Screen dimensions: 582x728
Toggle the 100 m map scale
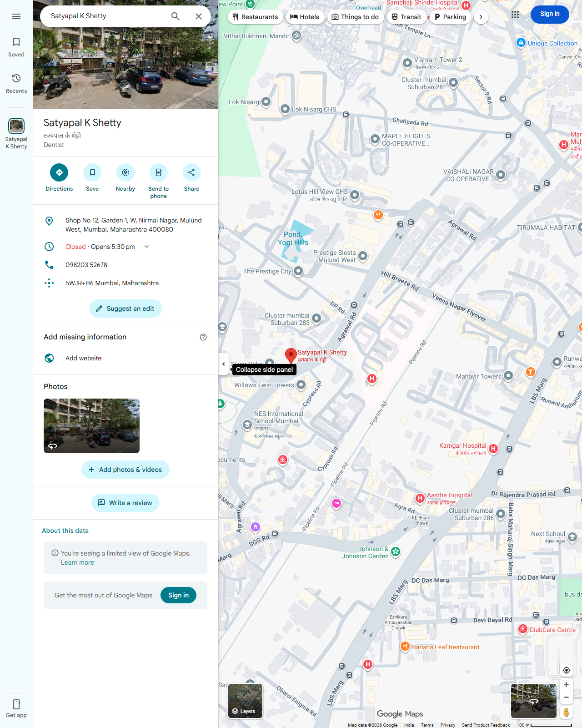click(544, 725)
